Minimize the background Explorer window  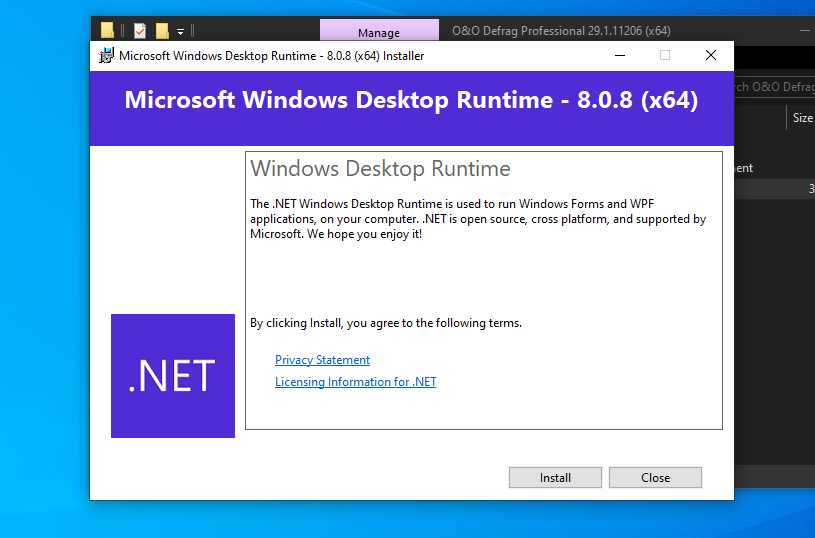[805, 31]
